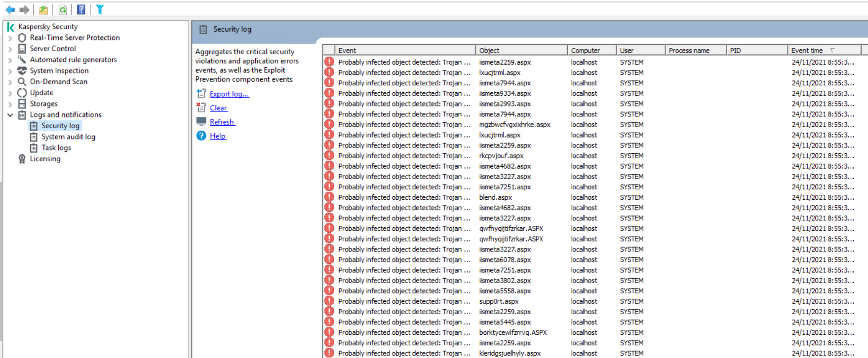Expand the Real-Time Server Protection node
The height and width of the screenshot is (358, 868).
(x=10, y=37)
